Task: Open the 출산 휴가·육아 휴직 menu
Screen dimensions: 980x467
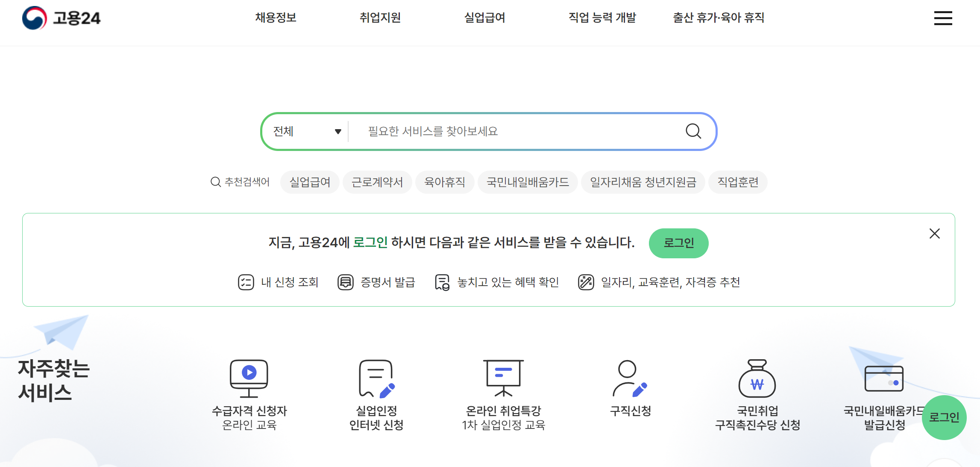Action: coord(718,18)
